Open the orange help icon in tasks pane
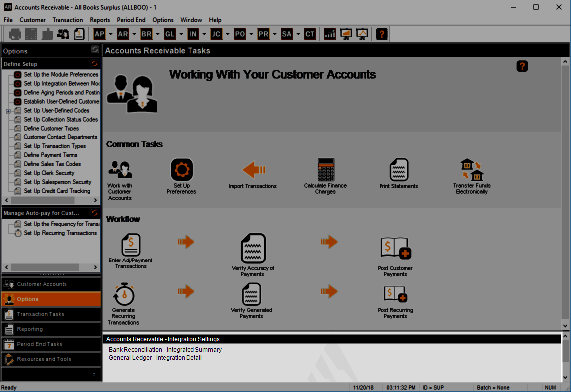571x392 pixels. [x=522, y=66]
